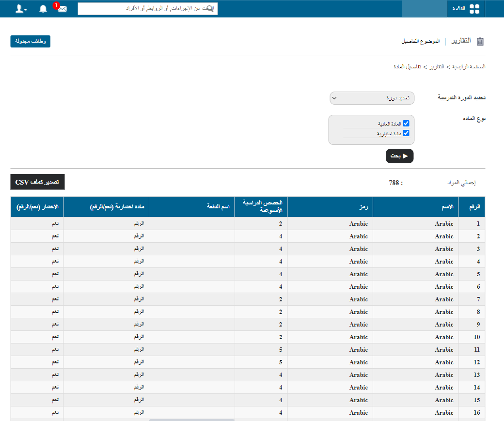Click the تصدير كملف CSV export button

(37, 182)
